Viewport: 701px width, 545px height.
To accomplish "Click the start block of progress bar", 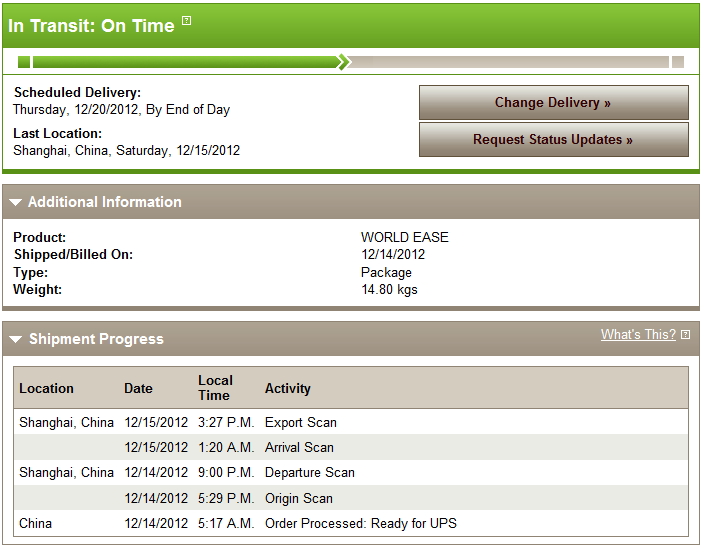I will (x=24, y=62).
